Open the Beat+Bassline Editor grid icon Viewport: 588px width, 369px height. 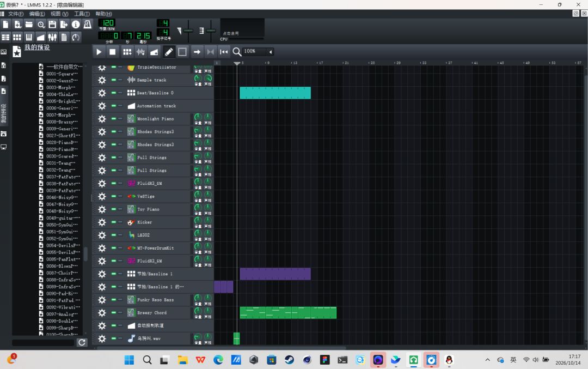tap(17, 37)
